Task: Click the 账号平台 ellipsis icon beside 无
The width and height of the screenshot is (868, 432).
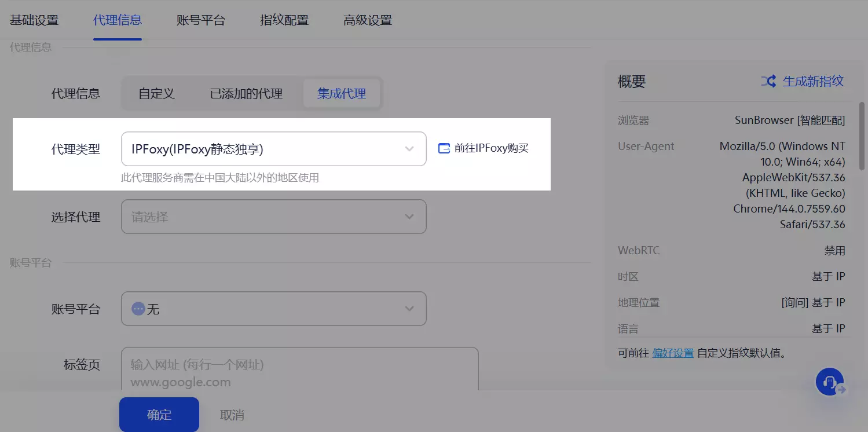Action: click(138, 309)
